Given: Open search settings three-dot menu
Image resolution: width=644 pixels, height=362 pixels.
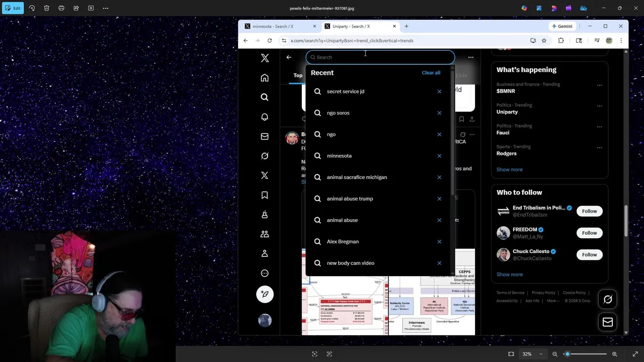Looking at the screenshot, I should coord(471,57).
